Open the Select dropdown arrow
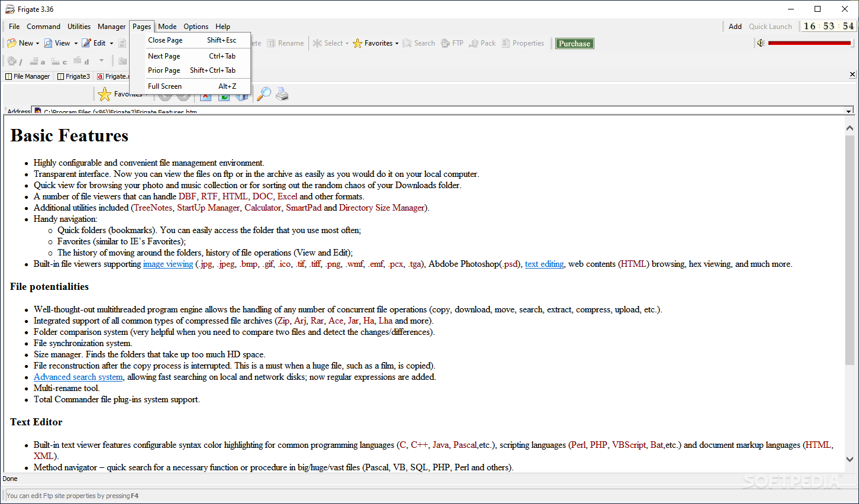 347,43
